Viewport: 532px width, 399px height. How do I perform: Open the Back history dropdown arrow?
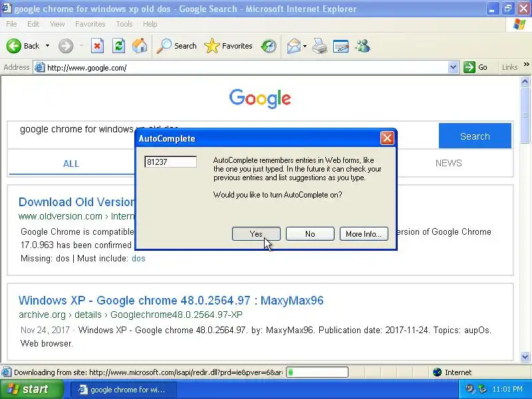(47, 46)
